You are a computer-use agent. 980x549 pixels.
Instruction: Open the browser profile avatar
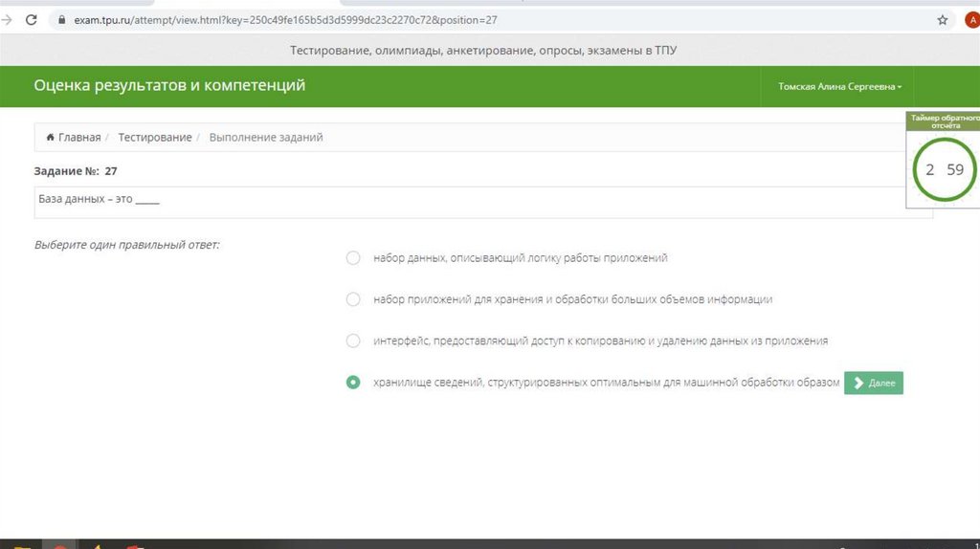(x=972, y=20)
